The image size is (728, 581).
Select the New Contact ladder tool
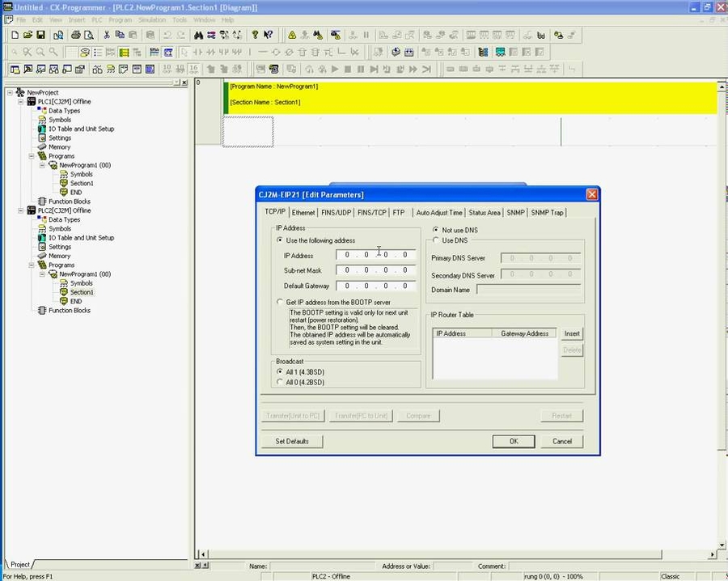click(197, 52)
